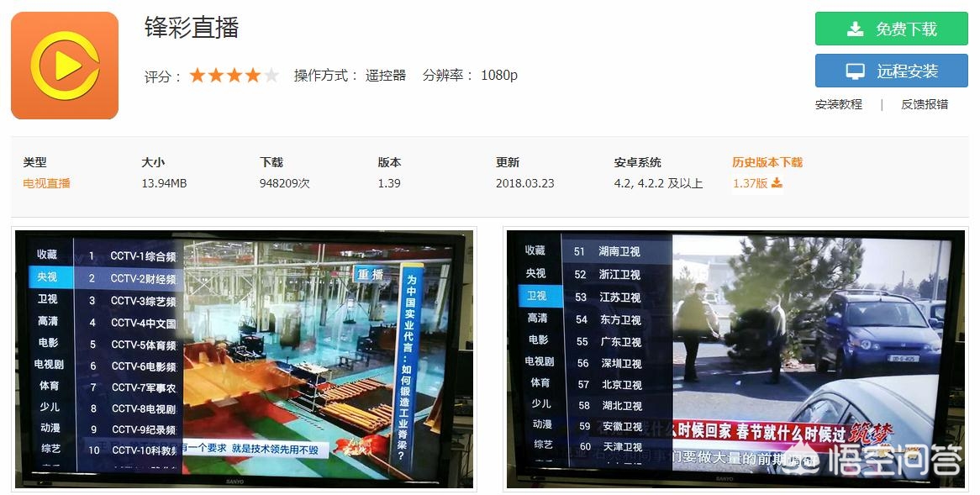This screenshot has width=980, height=495.
Task: Open the CCTV channel list screenshot
Action: tap(244, 359)
